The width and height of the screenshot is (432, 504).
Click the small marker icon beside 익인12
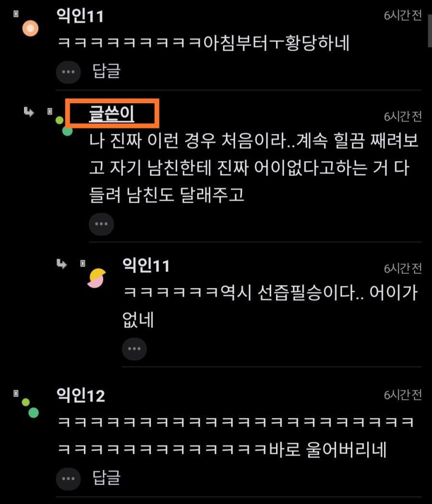coord(16,394)
